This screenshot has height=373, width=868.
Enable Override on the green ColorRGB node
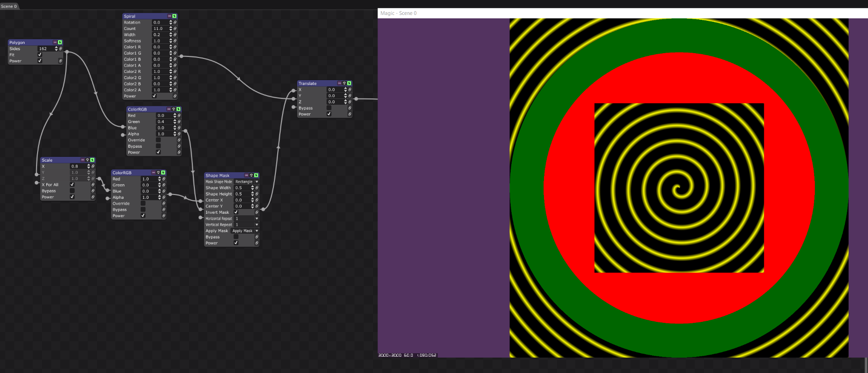(158, 140)
